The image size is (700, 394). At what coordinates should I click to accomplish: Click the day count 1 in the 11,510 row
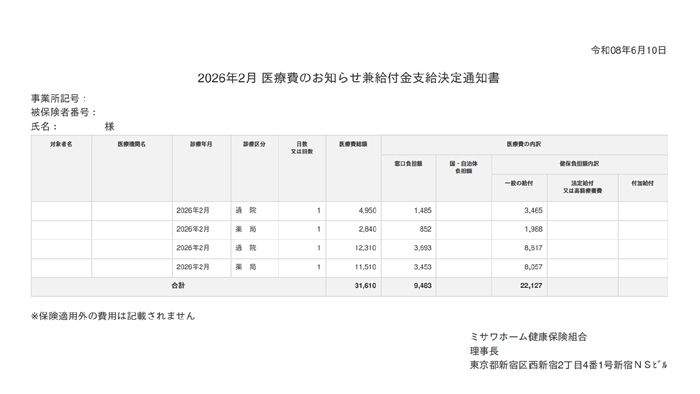pyautogui.click(x=319, y=267)
